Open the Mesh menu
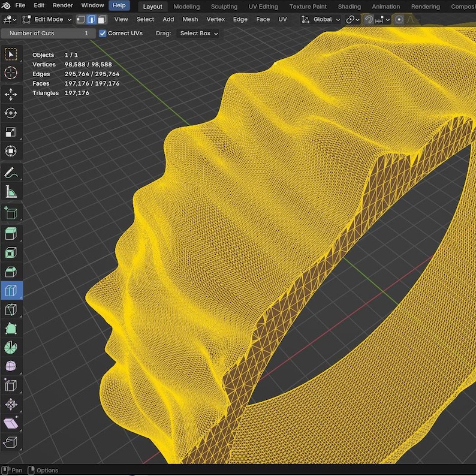The height and width of the screenshot is (476, 476). point(190,19)
